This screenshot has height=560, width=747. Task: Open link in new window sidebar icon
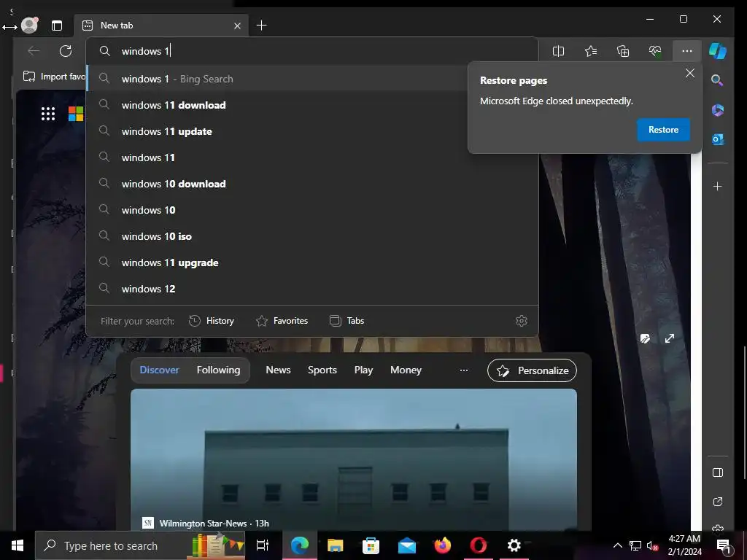point(718,502)
